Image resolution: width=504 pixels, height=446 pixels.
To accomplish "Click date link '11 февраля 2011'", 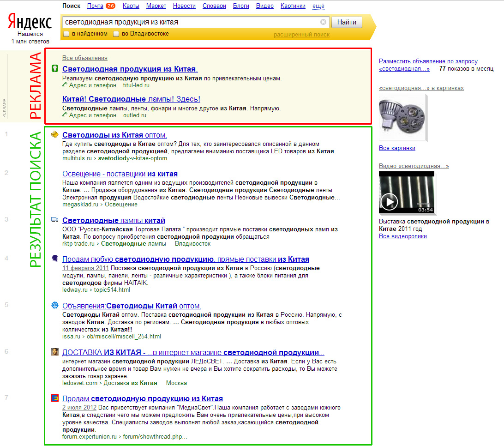I will (85, 268).
